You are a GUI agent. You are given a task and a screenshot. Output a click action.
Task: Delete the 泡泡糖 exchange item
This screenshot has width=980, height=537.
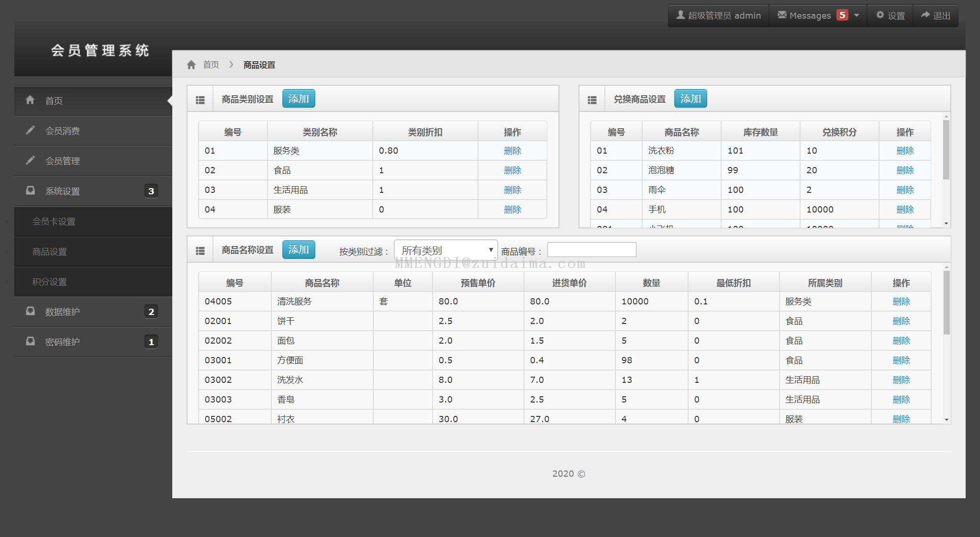tap(905, 170)
